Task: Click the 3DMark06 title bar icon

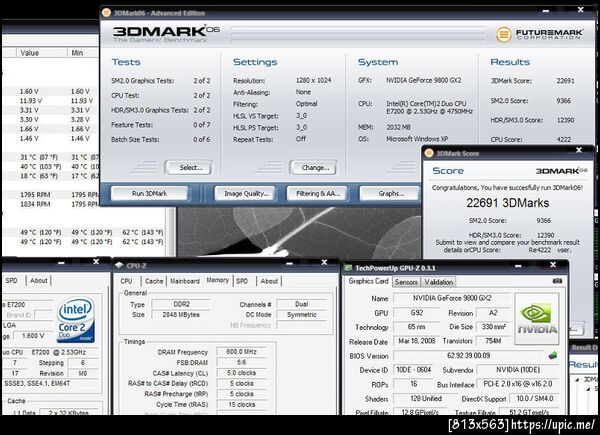Action: tap(106, 13)
